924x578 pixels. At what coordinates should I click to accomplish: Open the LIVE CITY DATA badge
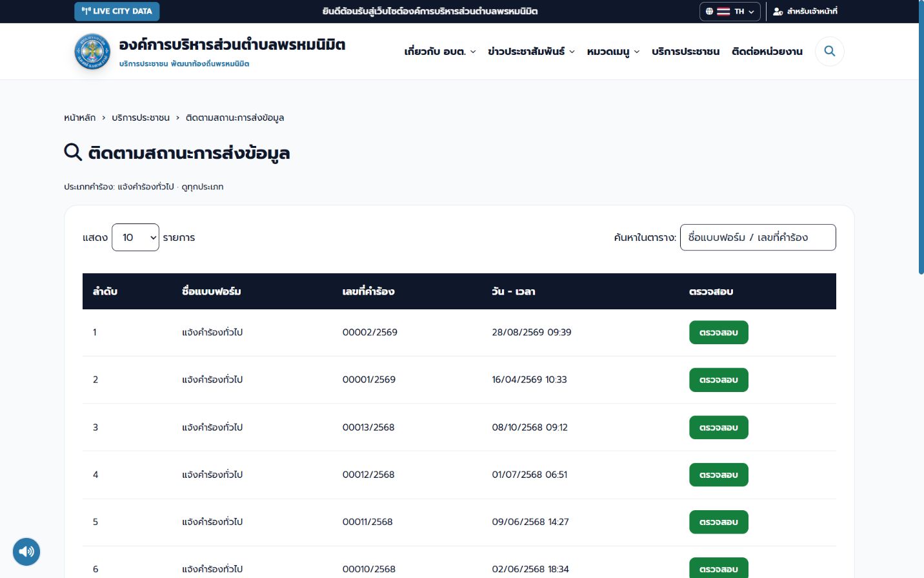coord(117,11)
